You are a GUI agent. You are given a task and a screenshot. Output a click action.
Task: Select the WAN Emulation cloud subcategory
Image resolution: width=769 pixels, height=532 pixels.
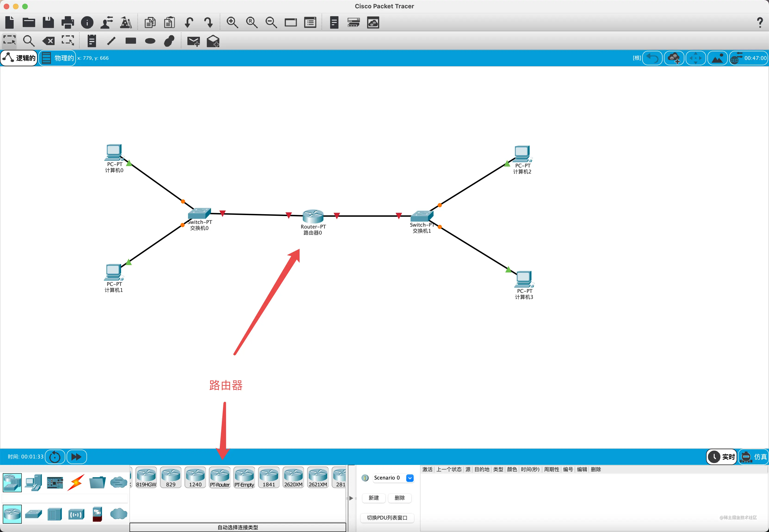(x=119, y=514)
